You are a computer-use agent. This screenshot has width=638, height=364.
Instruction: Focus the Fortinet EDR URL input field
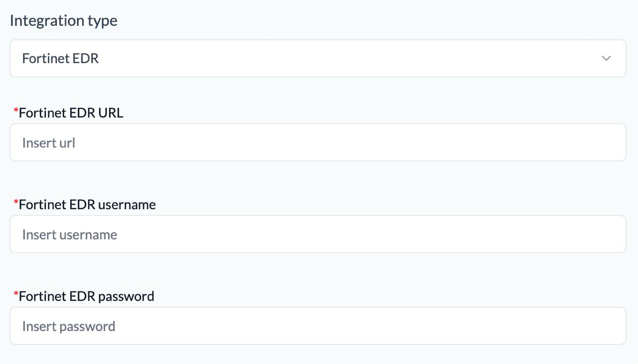point(318,142)
